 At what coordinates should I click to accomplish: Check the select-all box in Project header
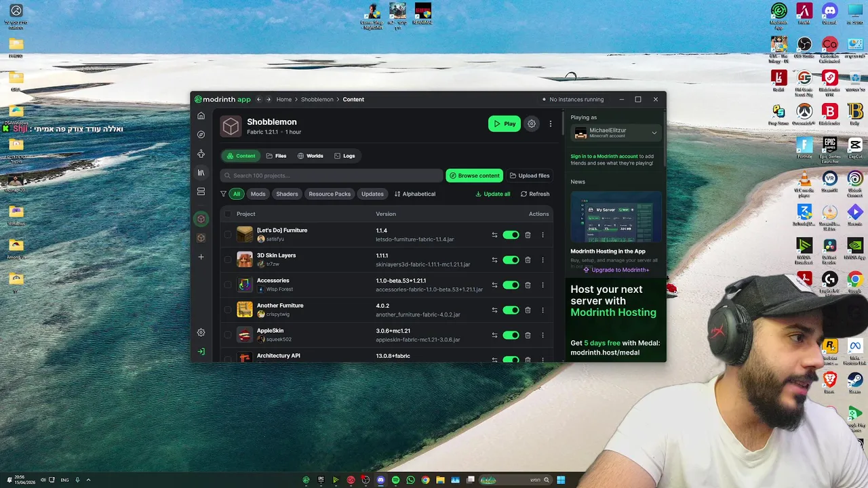228,214
